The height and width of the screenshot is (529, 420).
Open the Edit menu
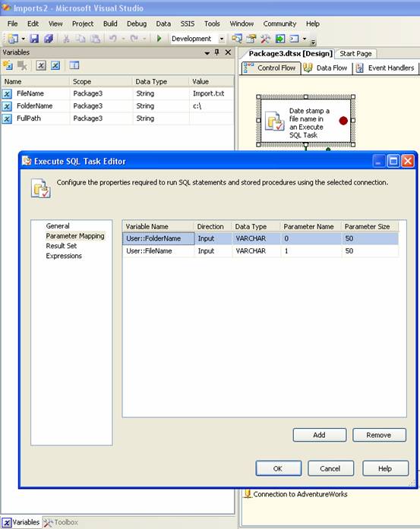(x=33, y=24)
